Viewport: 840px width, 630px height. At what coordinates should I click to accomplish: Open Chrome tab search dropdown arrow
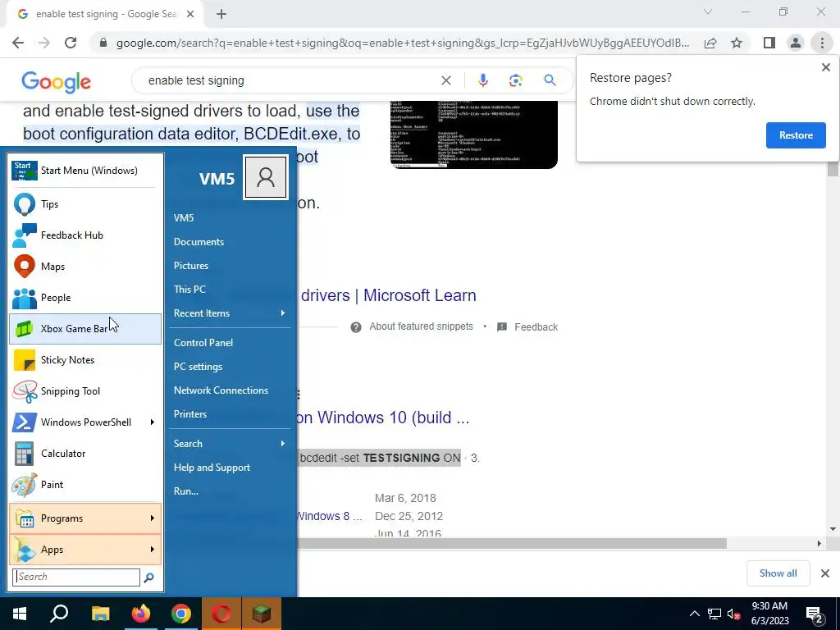708,11
